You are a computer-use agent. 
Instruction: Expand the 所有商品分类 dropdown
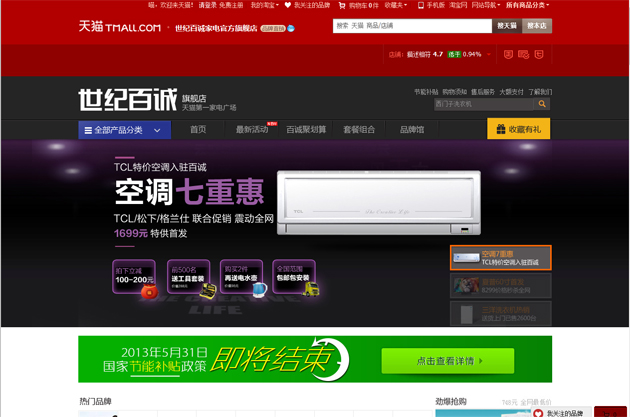tap(527, 5)
